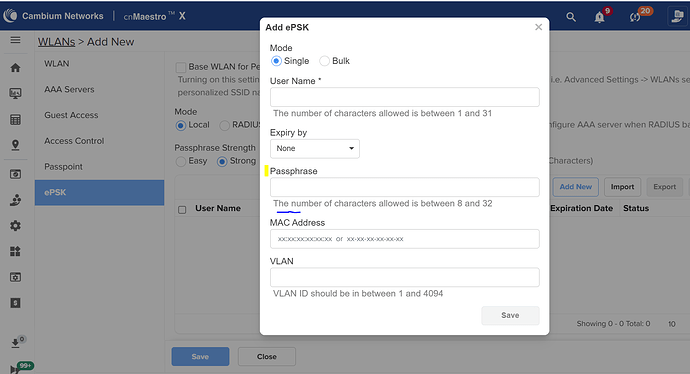Open the Expiry by dropdown
Viewport: 690px width, 374px height.
click(x=315, y=149)
